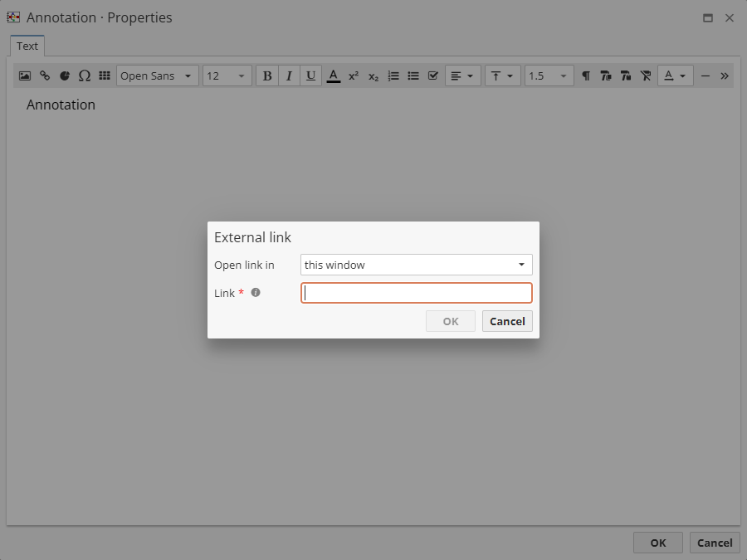The width and height of the screenshot is (747, 560).
Task: Click the numbered list icon
Action: pos(393,75)
